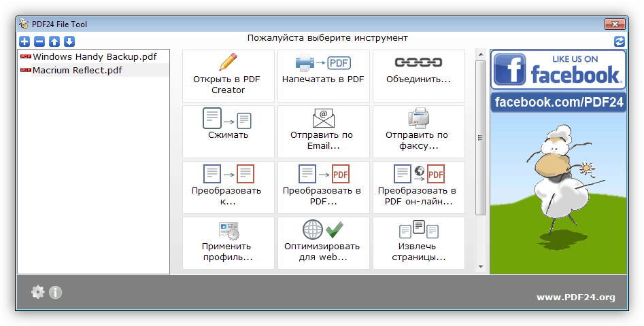Viewport: 644px width, 326px height.
Task: Click the blue plus add file icon
Action: (x=24, y=41)
